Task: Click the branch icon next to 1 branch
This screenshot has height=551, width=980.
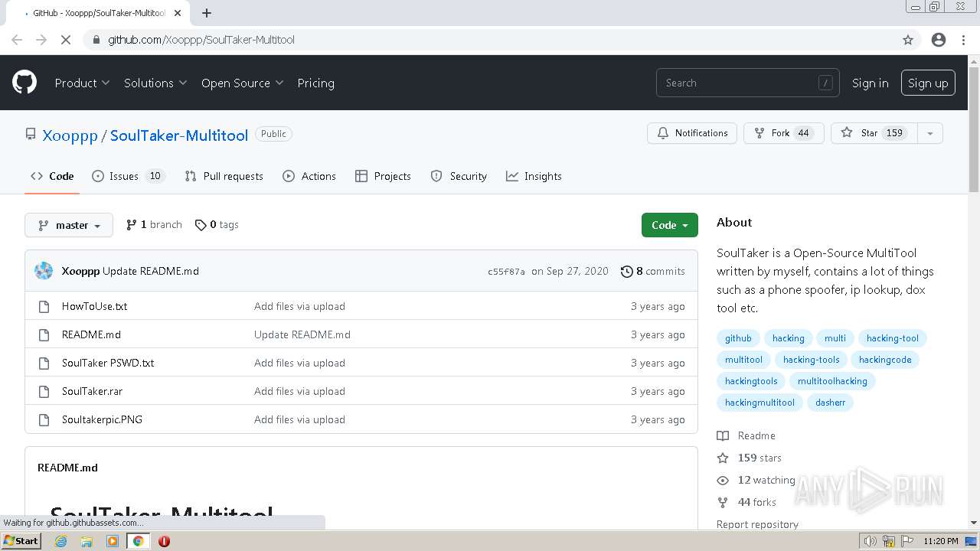Action: coord(132,224)
